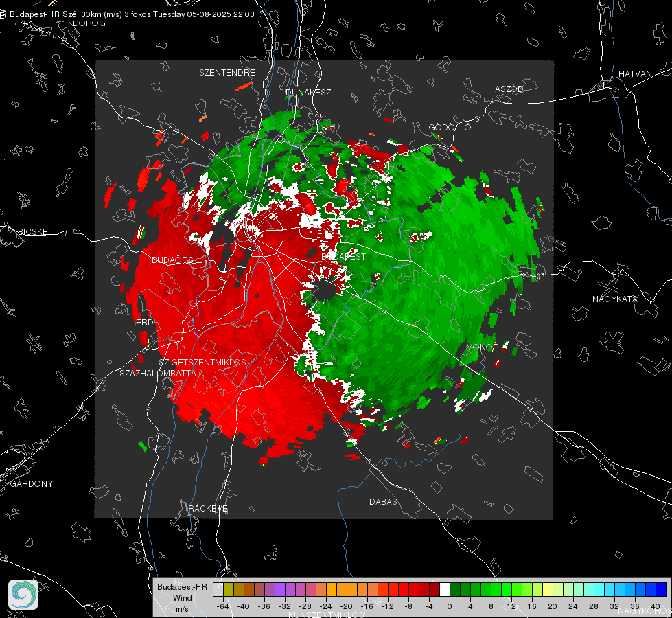This screenshot has height=618, width=672.
Task: Click the BUDAÖRS city label
Action: (172, 260)
